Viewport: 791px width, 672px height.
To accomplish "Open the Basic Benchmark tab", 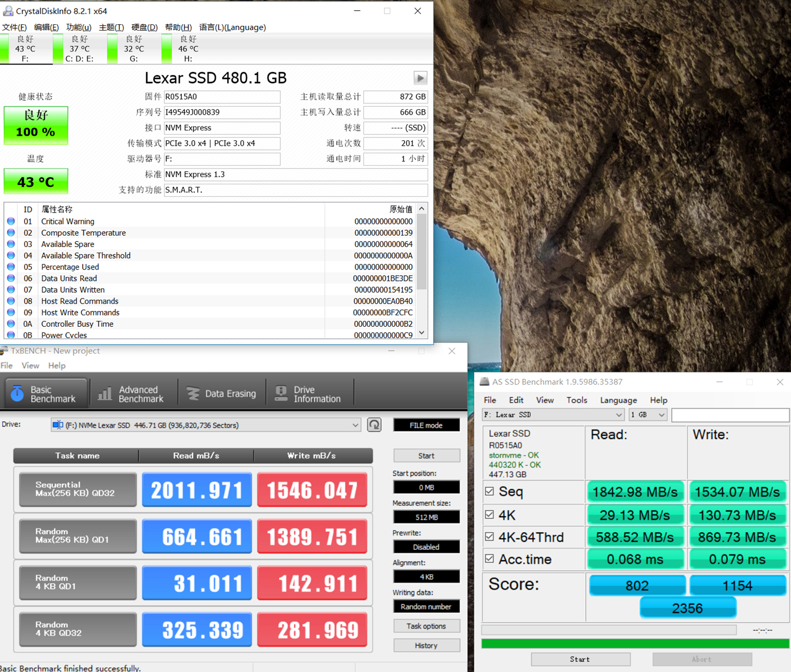I will click(x=46, y=394).
